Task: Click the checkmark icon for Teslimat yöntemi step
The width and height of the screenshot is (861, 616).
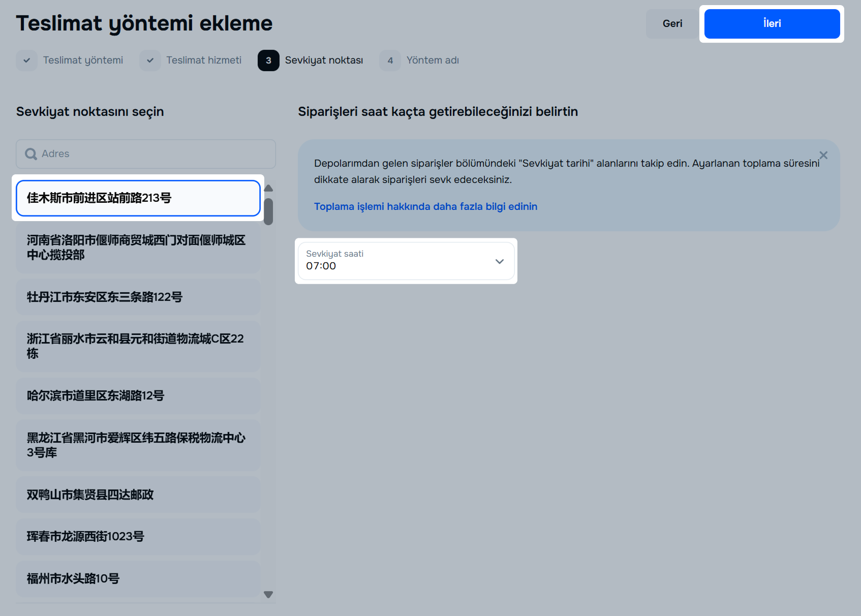Action: [27, 60]
